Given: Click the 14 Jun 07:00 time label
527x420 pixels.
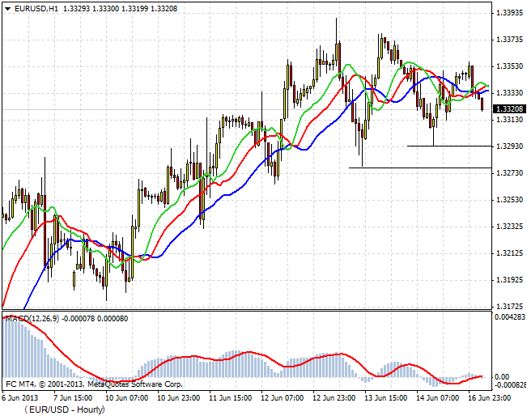Looking at the screenshot, I should coord(438,398).
